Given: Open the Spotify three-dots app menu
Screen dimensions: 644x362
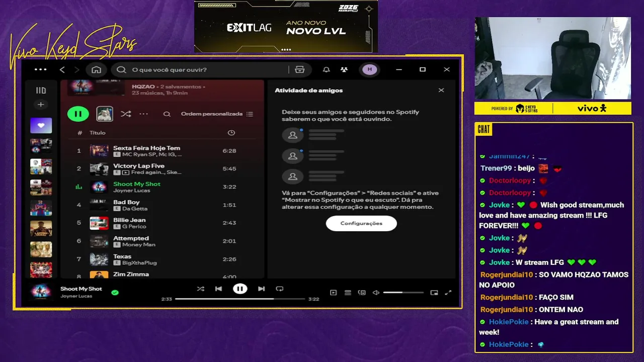Looking at the screenshot, I should click(40, 69).
